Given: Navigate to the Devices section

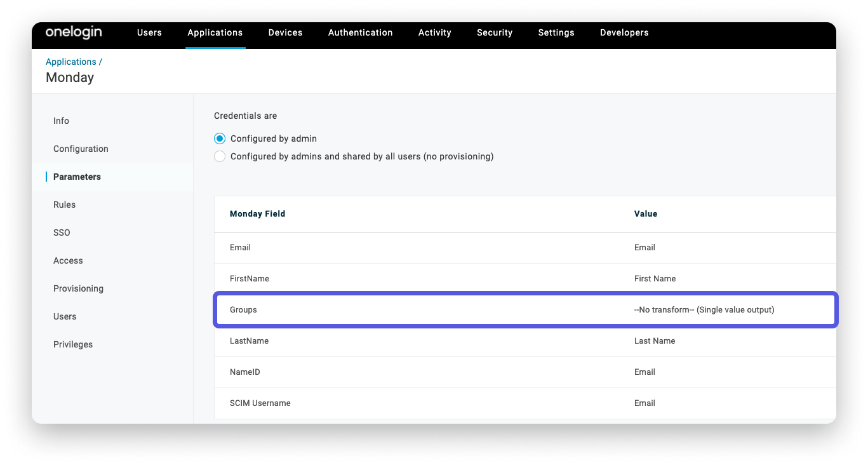Looking at the screenshot, I should pos(285,32).
